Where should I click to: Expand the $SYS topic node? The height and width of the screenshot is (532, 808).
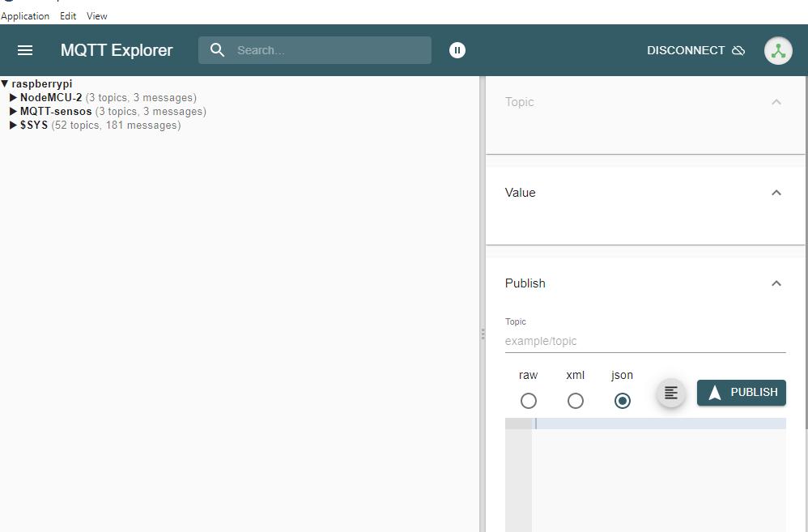click(x=14, y=126)
